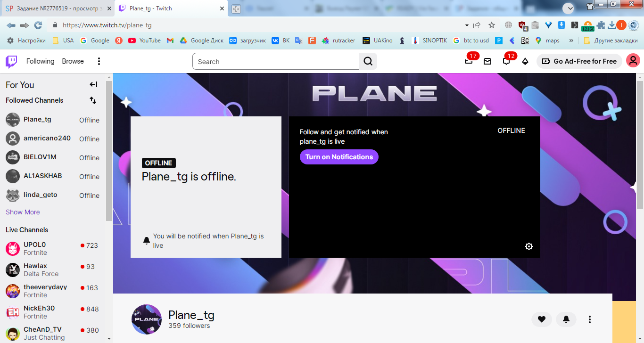The width and height of the screenshot is (644, 343).
Task: Open extensions puzzle piece icon
Action: pos(601,25)
